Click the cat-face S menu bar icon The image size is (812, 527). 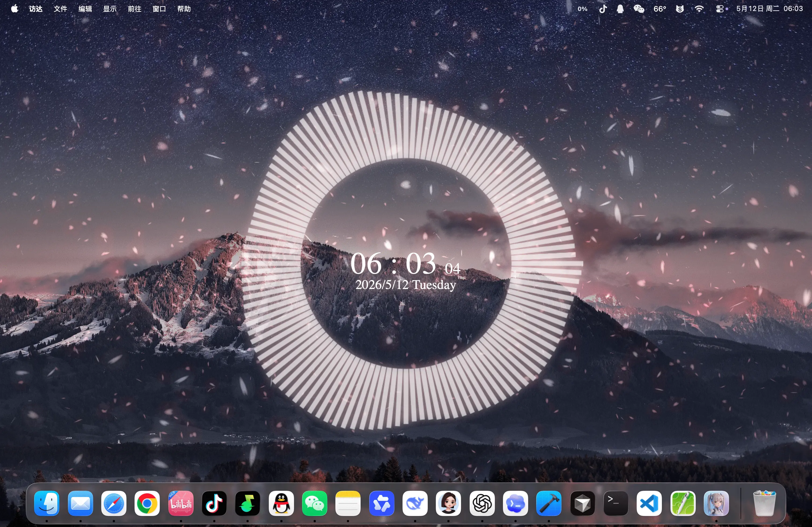680,9
